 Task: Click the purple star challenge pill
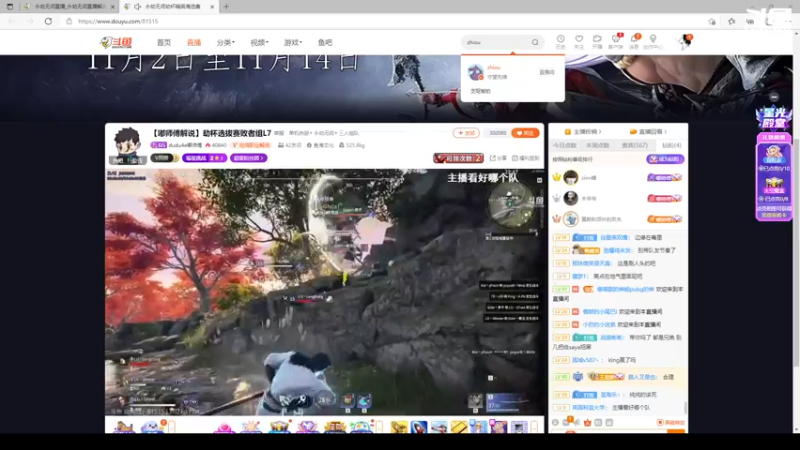click(205, 158)
